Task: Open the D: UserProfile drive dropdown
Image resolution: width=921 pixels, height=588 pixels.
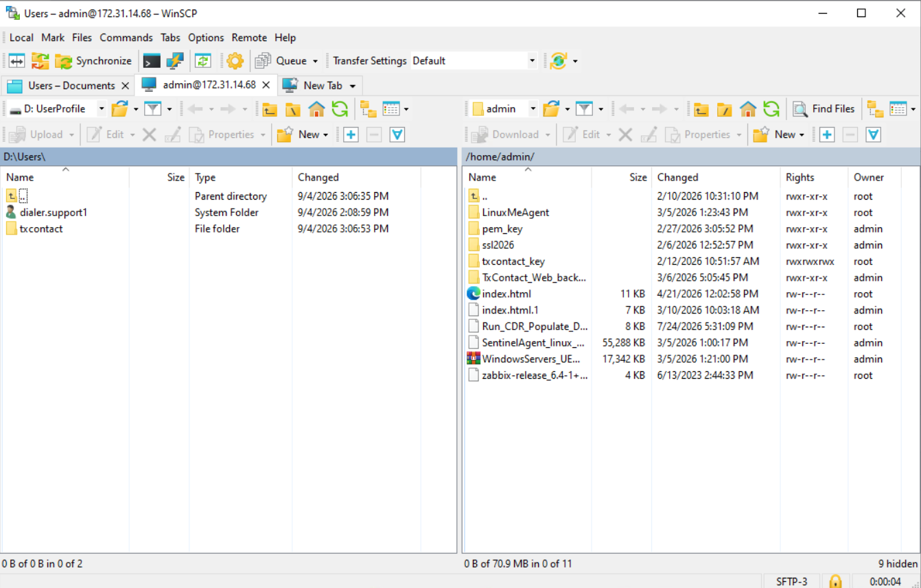Action: point(101,108)
